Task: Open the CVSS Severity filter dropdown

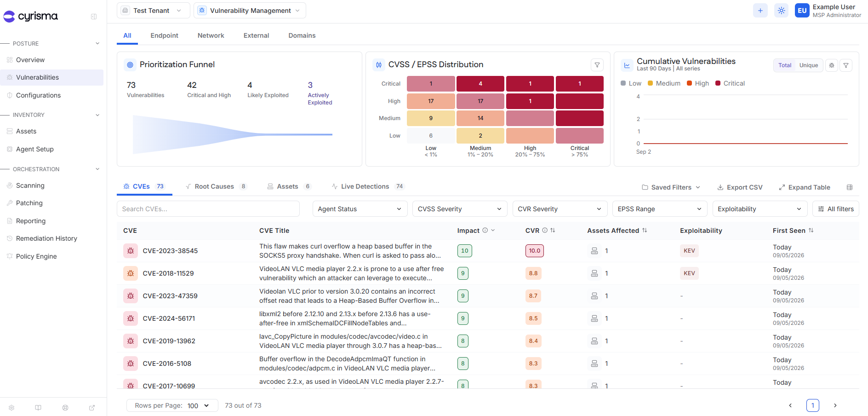Action: [460, 209]
